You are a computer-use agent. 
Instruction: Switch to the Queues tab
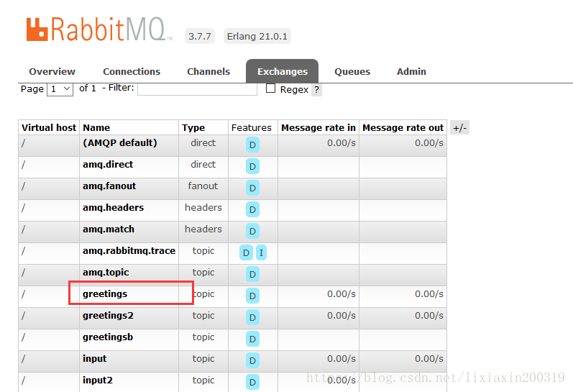352,71
